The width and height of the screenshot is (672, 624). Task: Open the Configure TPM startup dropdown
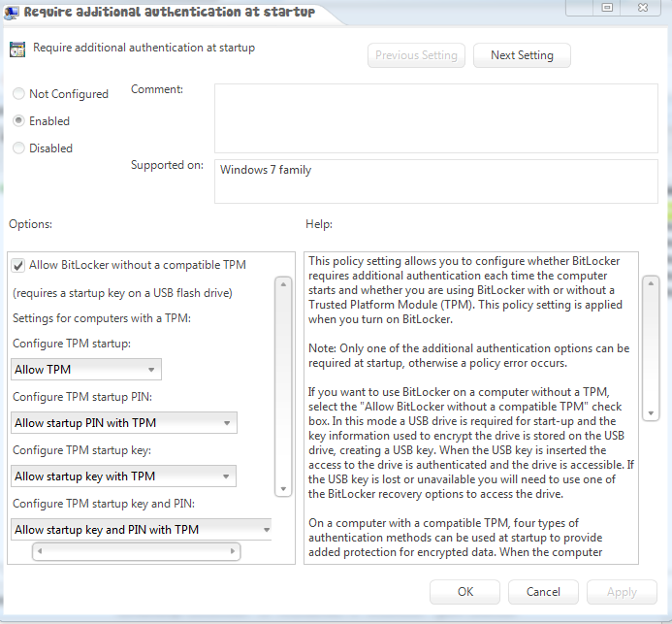click(86, 369)
